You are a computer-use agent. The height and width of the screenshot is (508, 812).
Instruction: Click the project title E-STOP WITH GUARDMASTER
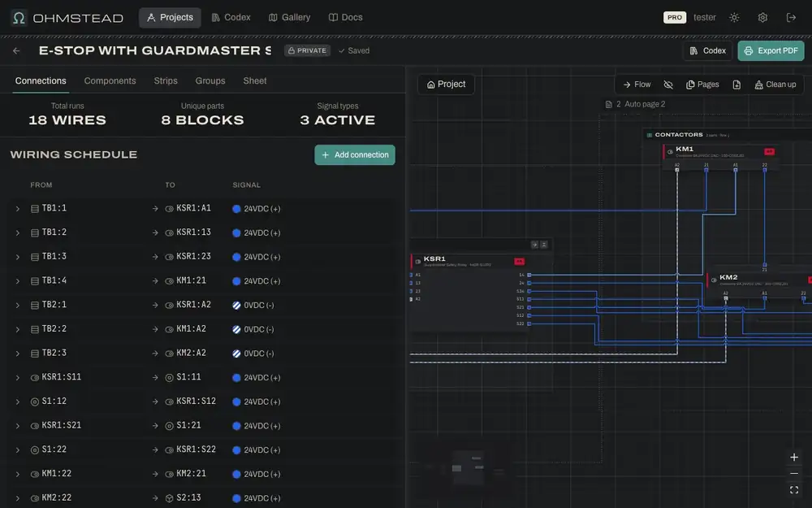pos(155,50)
